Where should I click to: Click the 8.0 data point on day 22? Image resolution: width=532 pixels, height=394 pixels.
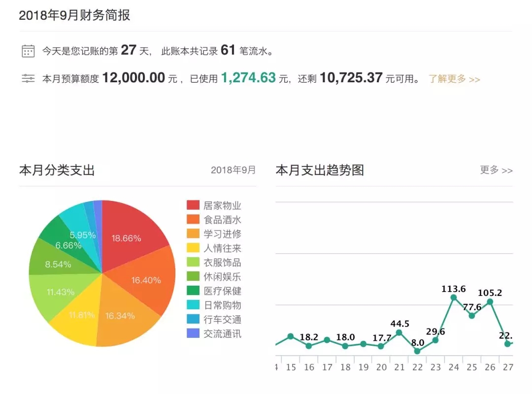coord(417,351)
